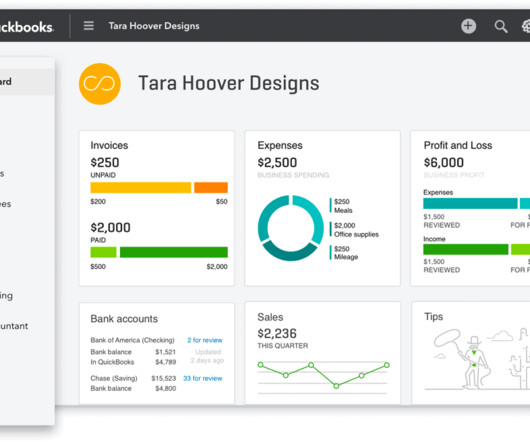
Task: Click the Invoices card heading
Action: pyautogui.click(x=109, y=145)
